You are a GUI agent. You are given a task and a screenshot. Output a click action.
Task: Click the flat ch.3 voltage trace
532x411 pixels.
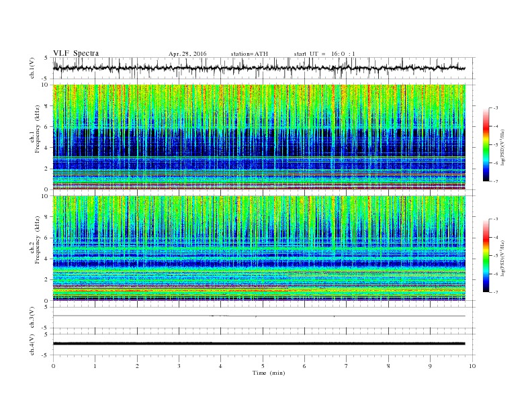(x=259, y=316)
